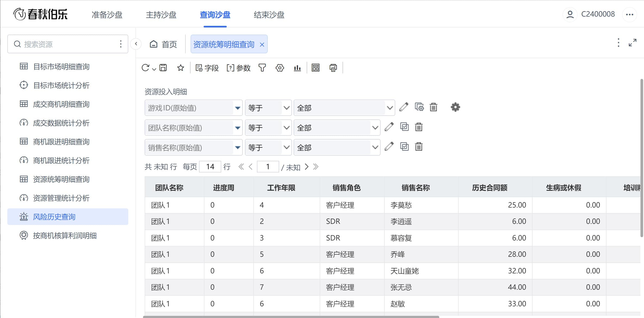Expand the 游戏ID(原始值) field dropdown

[238, 108]
